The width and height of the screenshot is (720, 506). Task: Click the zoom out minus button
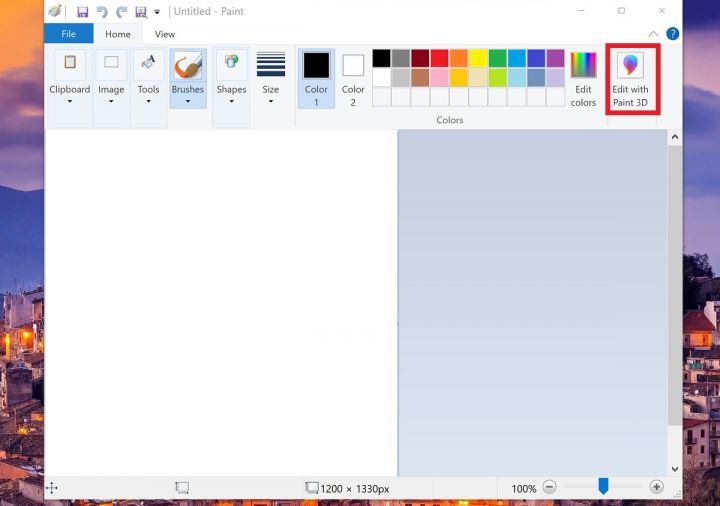pyautogui.click(x=549, y=487)
